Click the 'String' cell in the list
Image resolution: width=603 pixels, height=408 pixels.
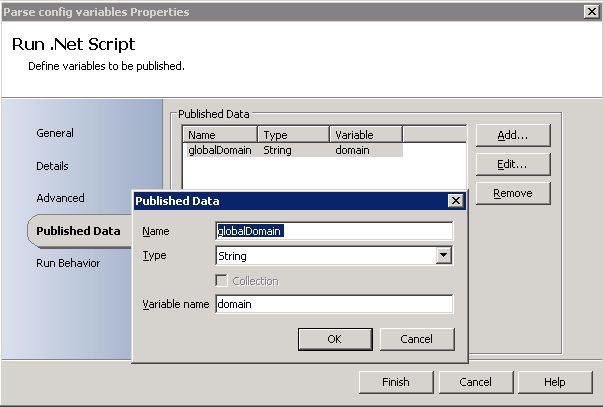(x=277, y=150)
